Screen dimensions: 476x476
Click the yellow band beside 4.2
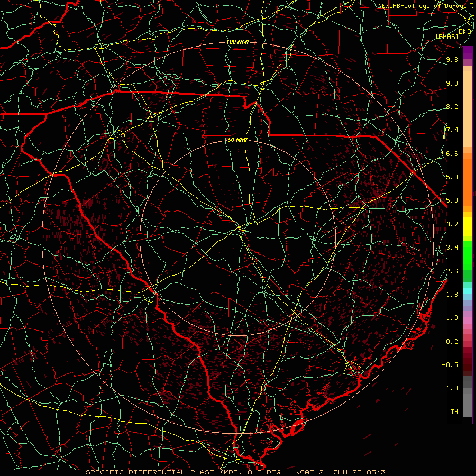(467, 226)
